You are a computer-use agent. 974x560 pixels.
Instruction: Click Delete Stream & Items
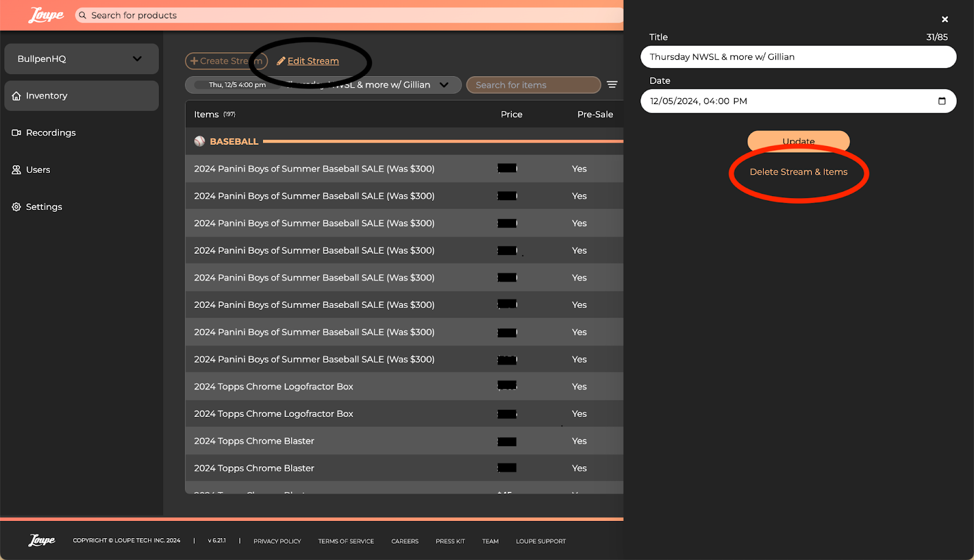click(798, 172)
